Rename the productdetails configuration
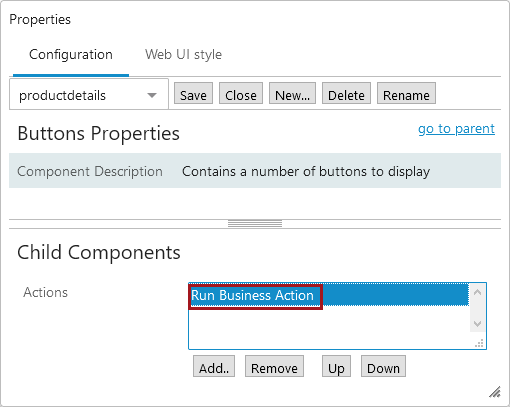 click(406, 93)
